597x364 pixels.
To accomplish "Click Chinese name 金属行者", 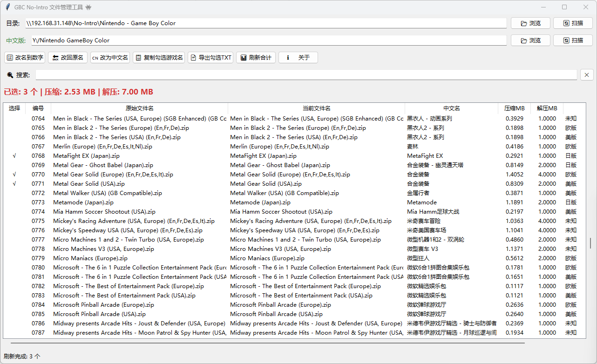I will click(x=418, y=193).
